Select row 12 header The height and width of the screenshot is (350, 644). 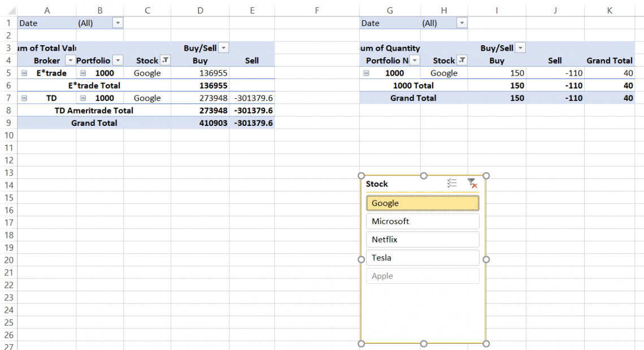pos(8,160)
